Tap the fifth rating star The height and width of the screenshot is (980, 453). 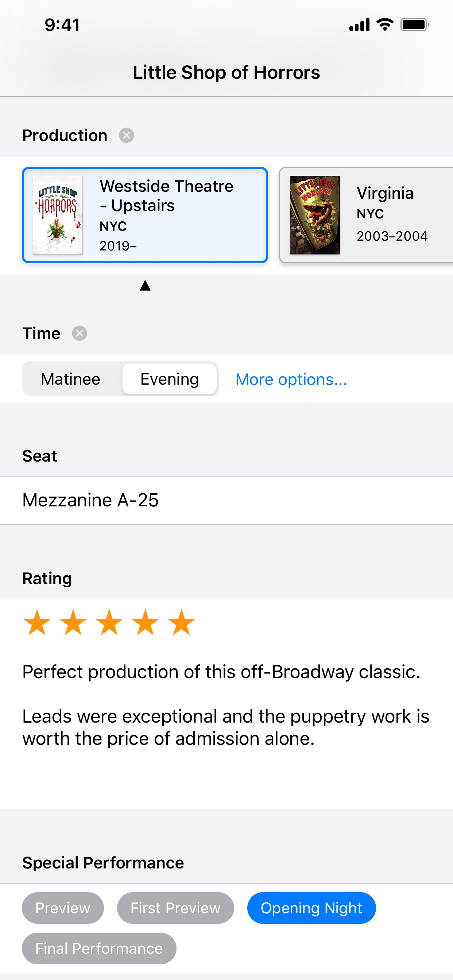tap(182, 622)
